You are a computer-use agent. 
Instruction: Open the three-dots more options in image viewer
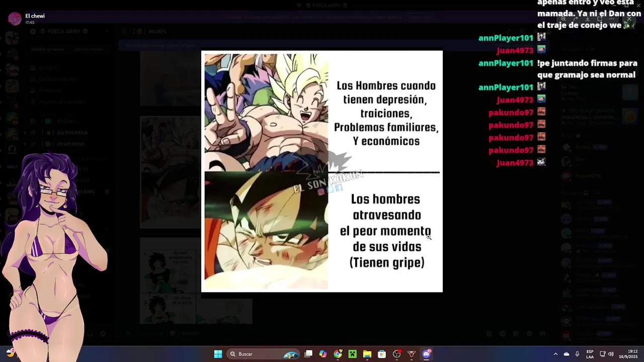[612, 19]
